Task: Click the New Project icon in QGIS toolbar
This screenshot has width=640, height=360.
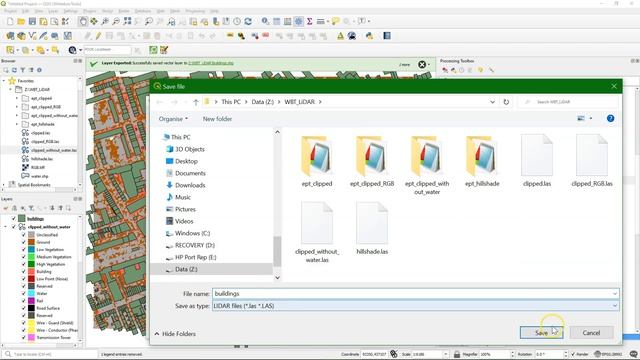Action: click(x=10, y=21)
